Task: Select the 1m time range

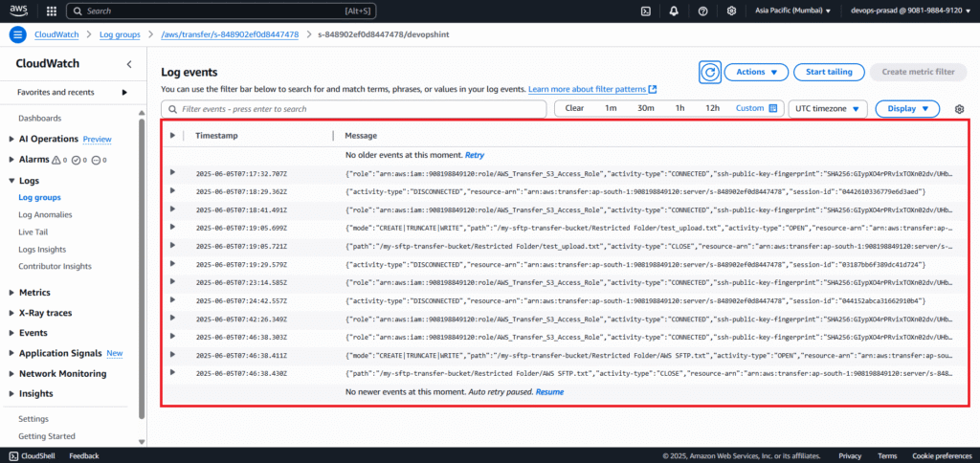Action: coord(611,108)
